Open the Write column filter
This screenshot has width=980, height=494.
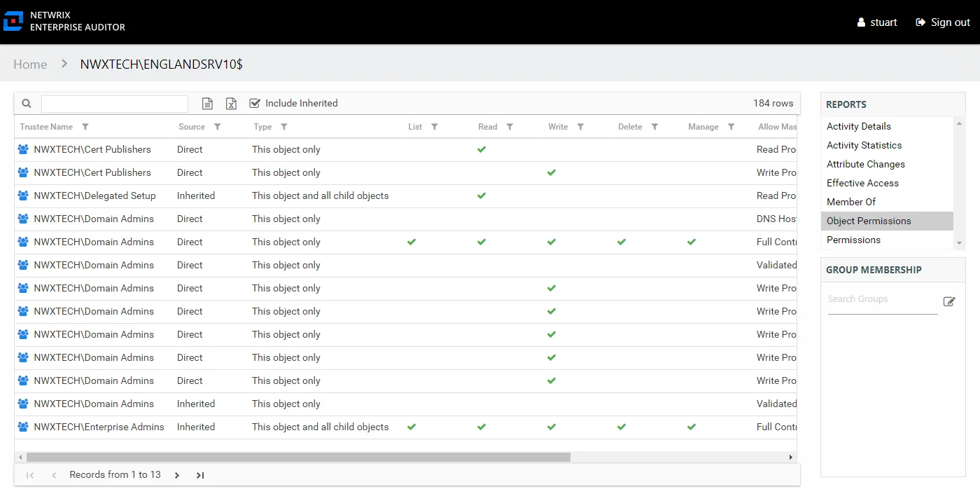(x=580, y=127)
